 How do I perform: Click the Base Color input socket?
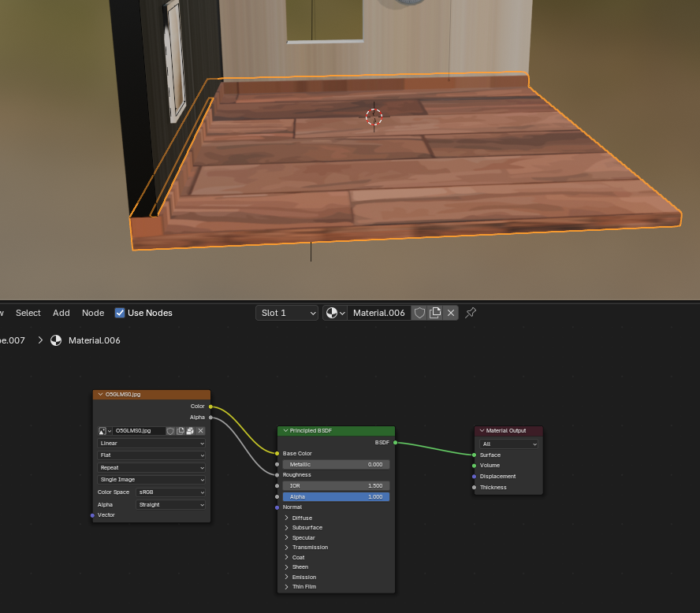pos(277,454)
